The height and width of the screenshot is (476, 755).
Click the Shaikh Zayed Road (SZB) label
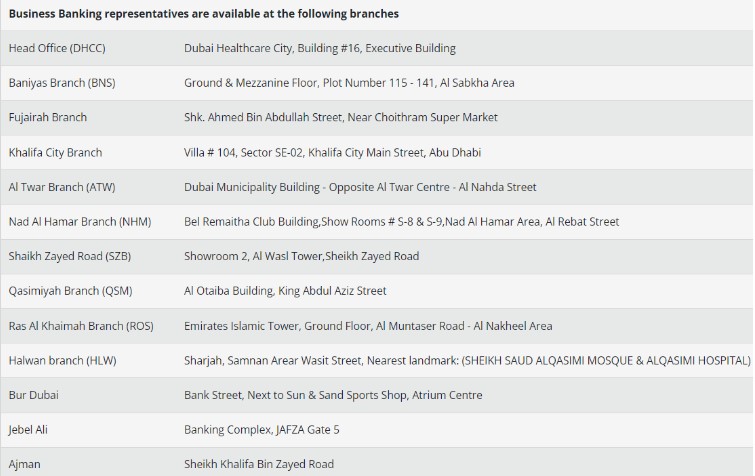[70, 257]
